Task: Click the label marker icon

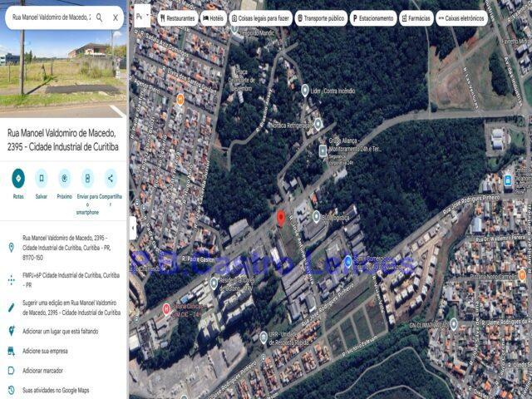Action: click(x=11, y=371)
